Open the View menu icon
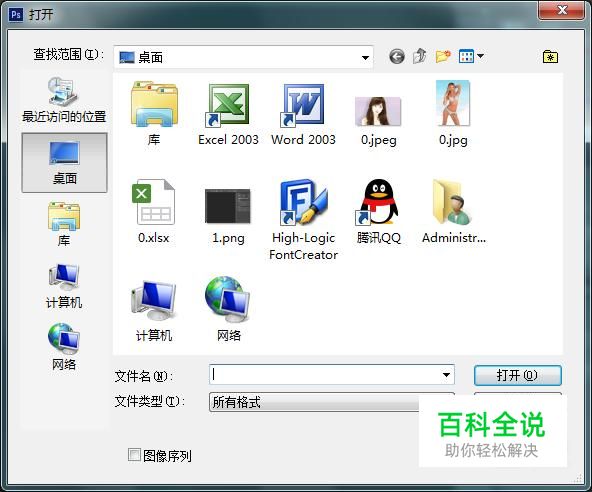Viewport: 592px width, 492px height. [x=466, y=56]
